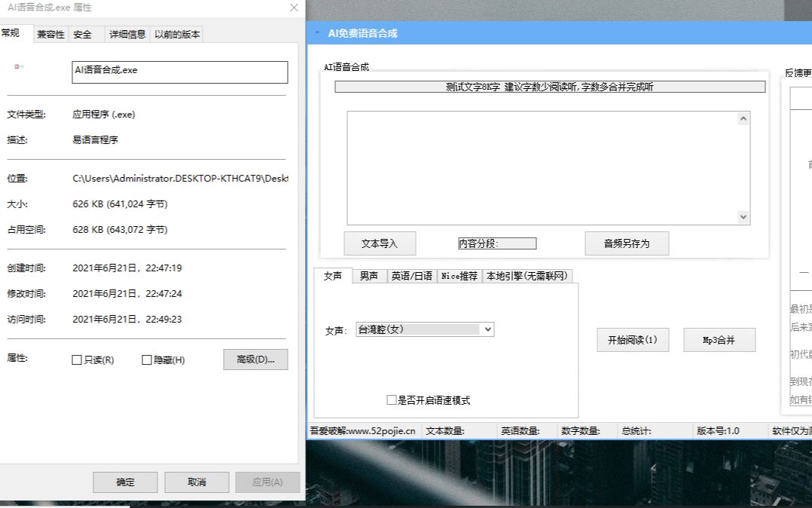Click the blue icon in AI免费语音合成 title bar
The image size is (812, 508).
point(317,33)
